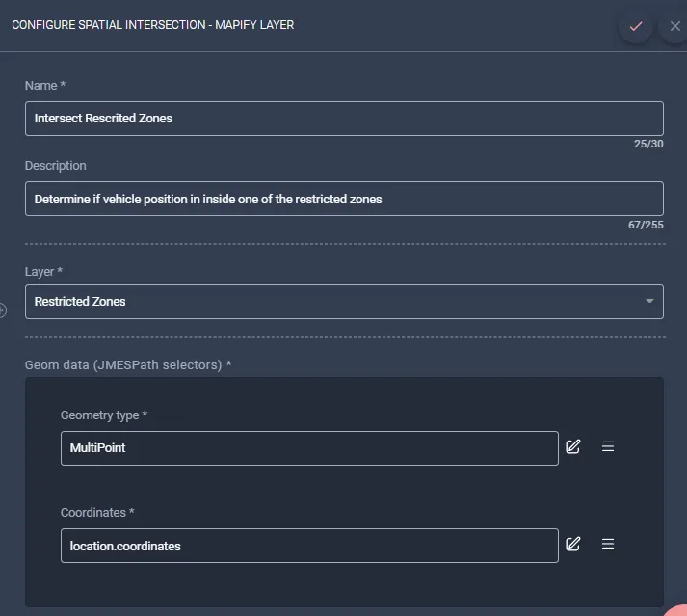687x616 pixels.
Task: Click the 'Name *' label
Action: click(45, 86)
